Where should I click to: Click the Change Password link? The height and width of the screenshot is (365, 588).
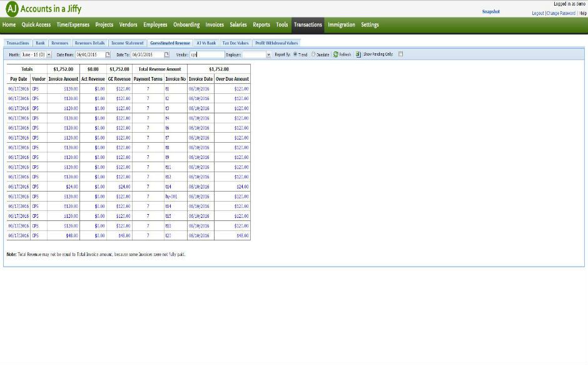[x=560, y=13]
